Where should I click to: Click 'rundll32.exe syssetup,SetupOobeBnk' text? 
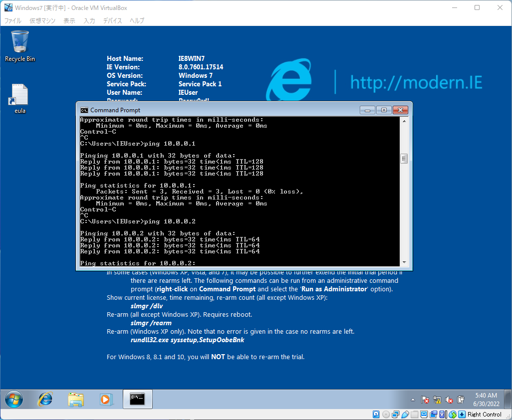tap(188, 340)
